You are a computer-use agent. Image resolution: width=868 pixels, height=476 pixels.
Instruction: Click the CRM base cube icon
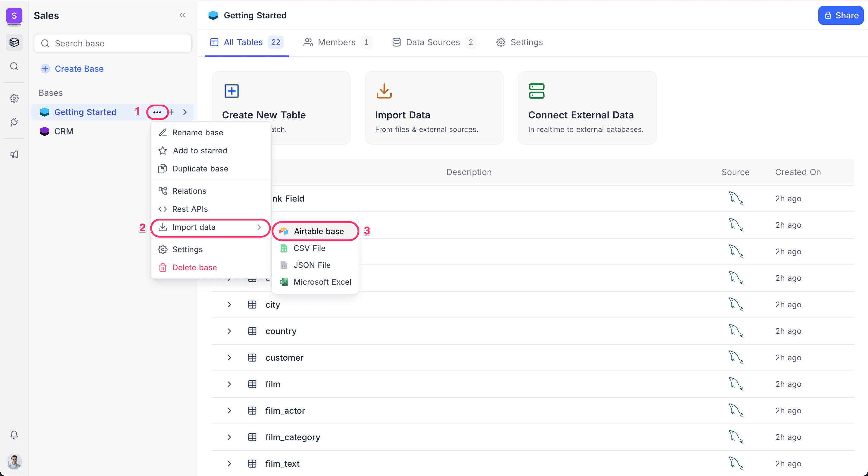pyautogui.click(x=45, y=131)
